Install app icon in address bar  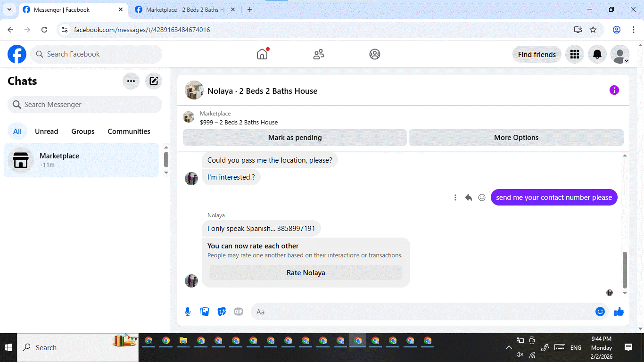[578, 30]
